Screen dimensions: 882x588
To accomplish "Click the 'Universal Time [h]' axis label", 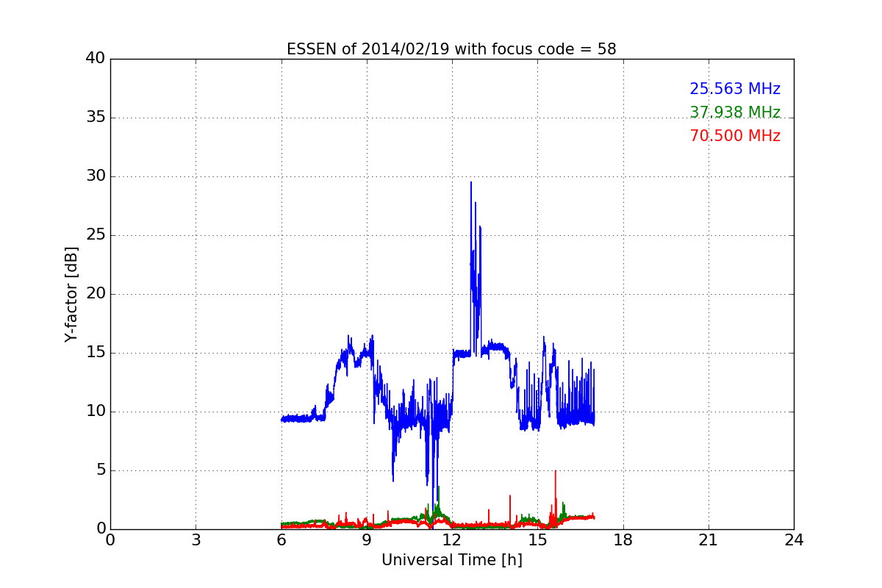I will point(451,560).
